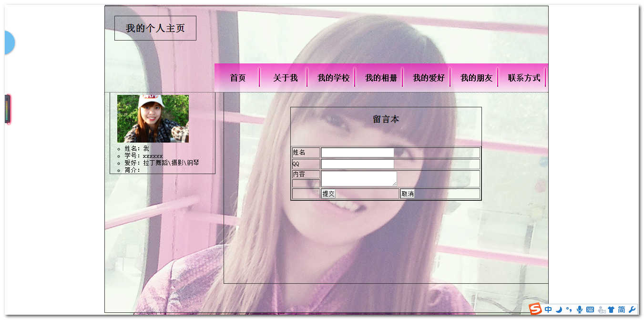Focus the 姓名 text field
This screenshot has height=320, width=644.
tap(358, 153)
